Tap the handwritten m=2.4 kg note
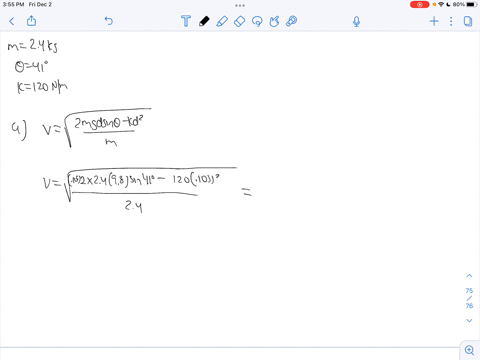 click(x=32, y=45)
